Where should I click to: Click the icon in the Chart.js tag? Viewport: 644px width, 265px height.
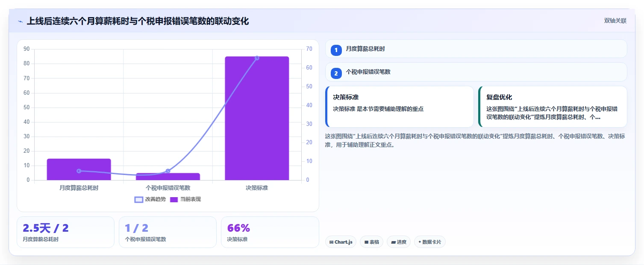331,242
